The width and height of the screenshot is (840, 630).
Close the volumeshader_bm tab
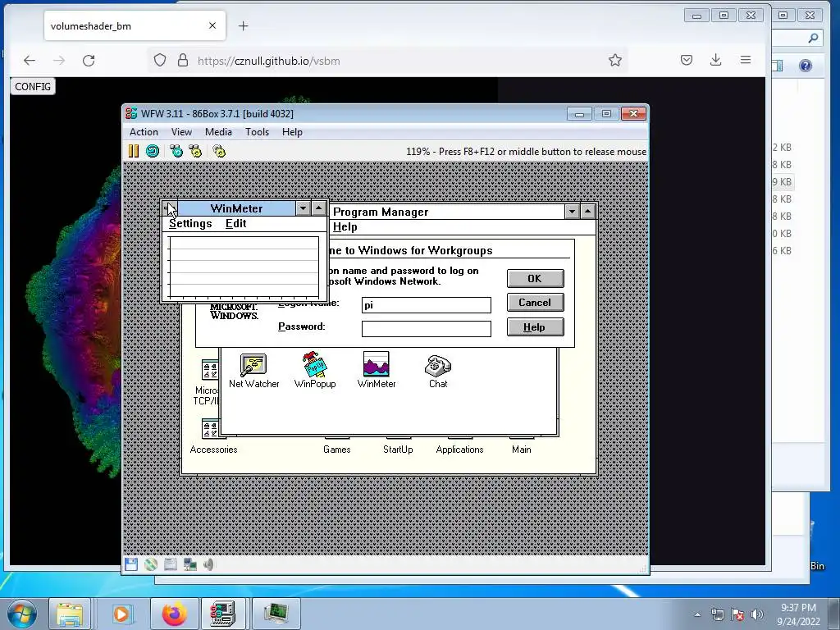212,25
